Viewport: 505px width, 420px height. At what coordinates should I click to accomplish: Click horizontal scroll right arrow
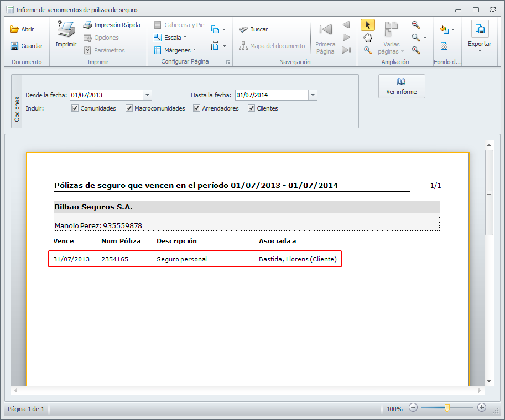point(480,390)
